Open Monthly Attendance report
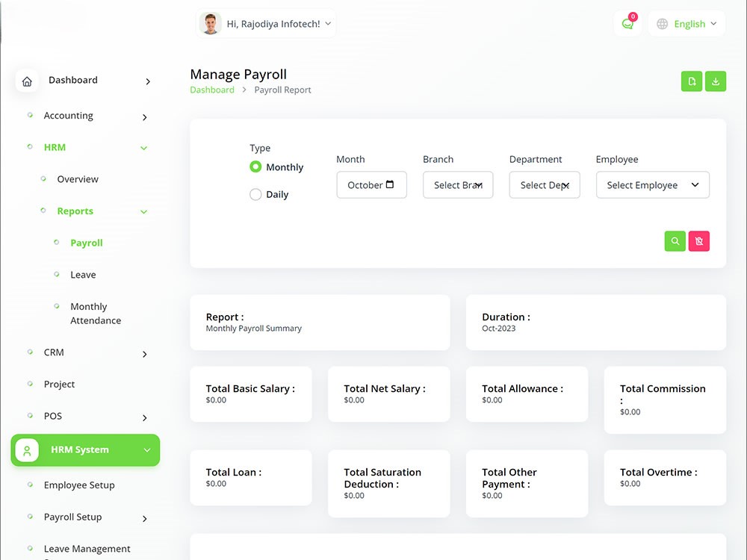 [x=96, y=314]
